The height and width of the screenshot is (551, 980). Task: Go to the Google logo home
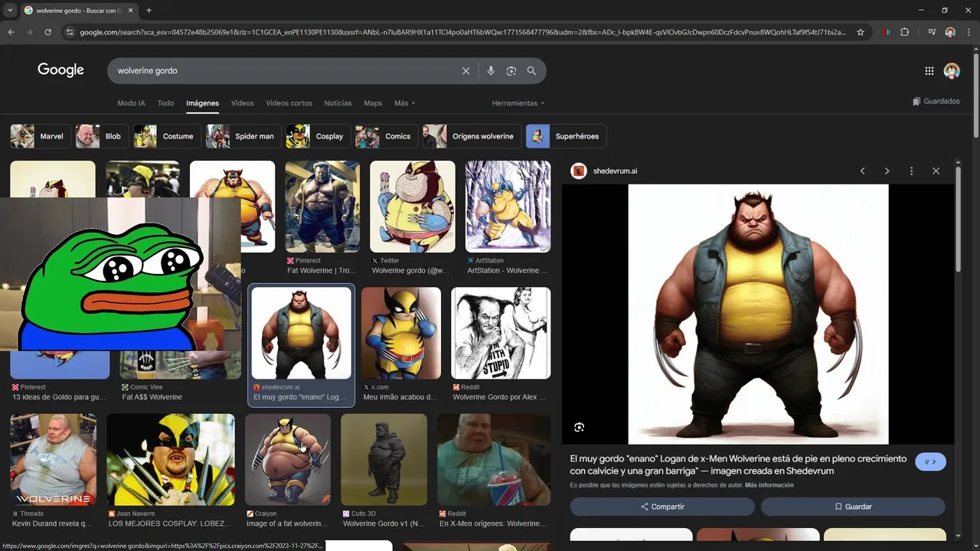tap(60, 70)
